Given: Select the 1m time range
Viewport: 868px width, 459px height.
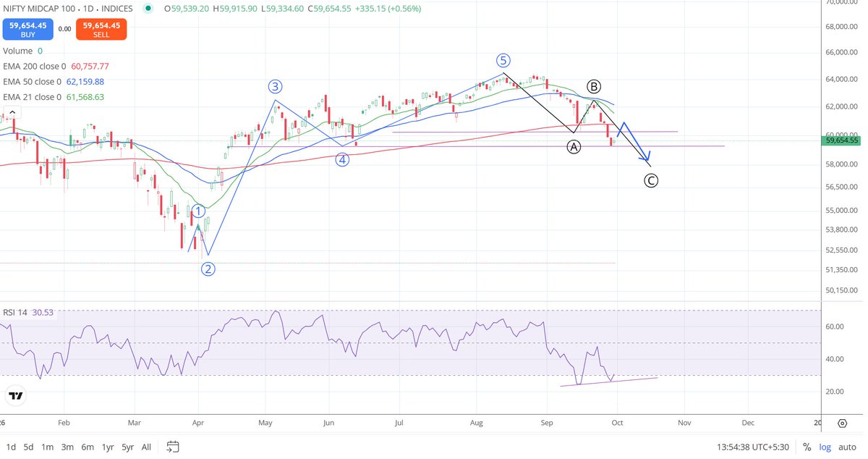Looking at the screenshot, I should pos(47,447).
